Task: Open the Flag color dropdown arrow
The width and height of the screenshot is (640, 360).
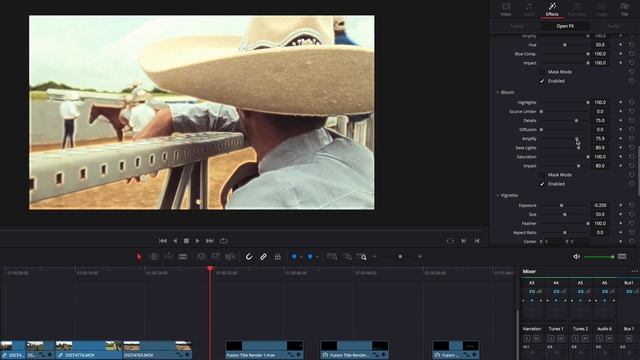Action: pyautogui.click(x=301, y=257)
